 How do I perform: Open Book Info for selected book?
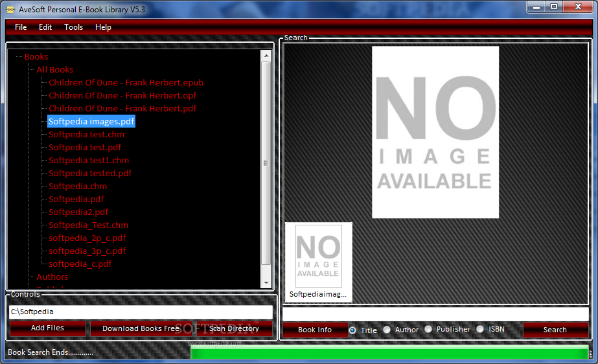[315, 330]
